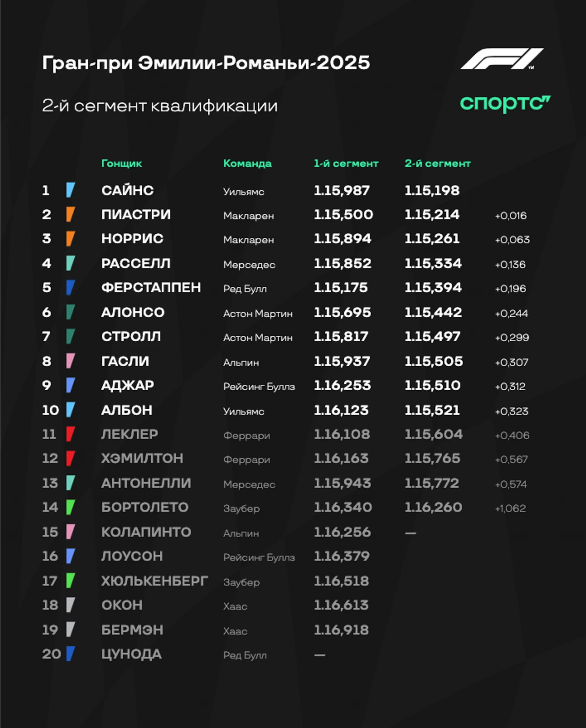Click the green Sauber marker beside БОРТОЛЕТО
The width and height of the screenshot is (586, 728).
[x=71, y=507]
